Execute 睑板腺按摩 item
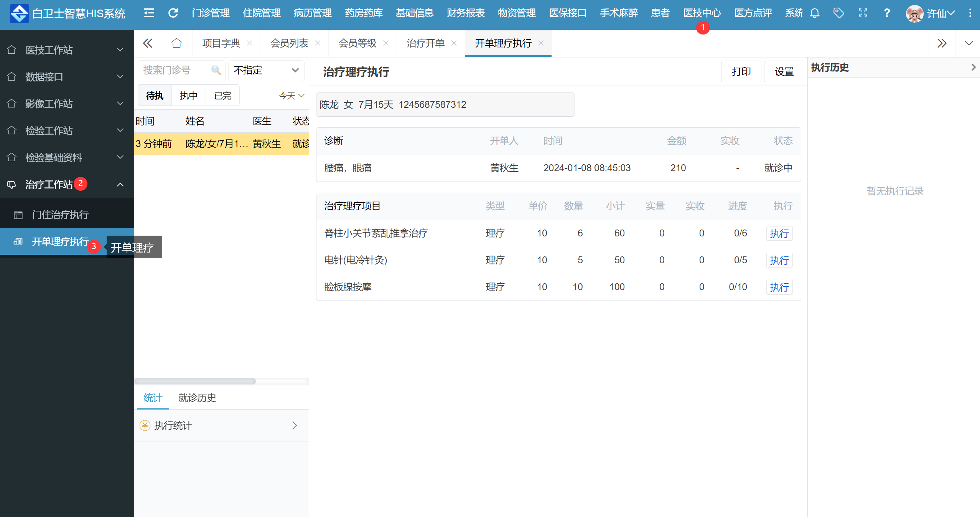980x517 pixels. click(779, 287)
